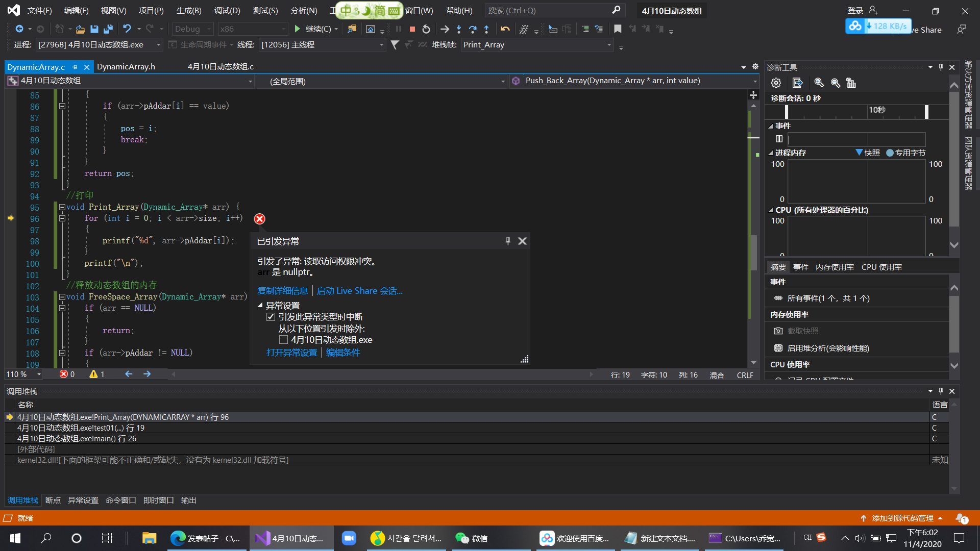The height and width of the screenshot is (551, 980).
Task: Enable heap profiling (启用堆分析) option
Action: pos(828,348)
